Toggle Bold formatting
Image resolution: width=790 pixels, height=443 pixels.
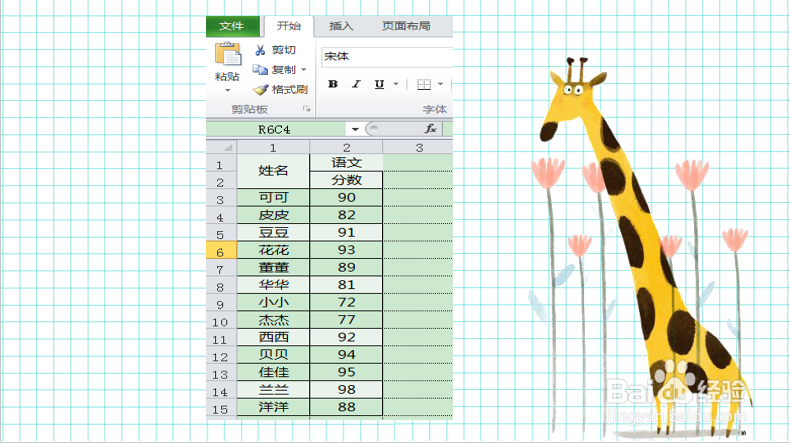click(333, 84)
